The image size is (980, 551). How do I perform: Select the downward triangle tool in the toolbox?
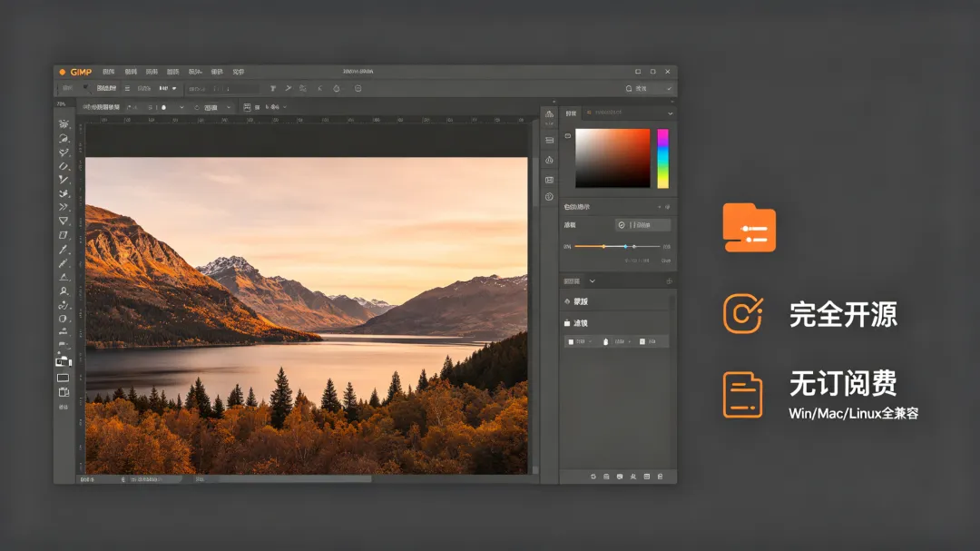[64, 221]
